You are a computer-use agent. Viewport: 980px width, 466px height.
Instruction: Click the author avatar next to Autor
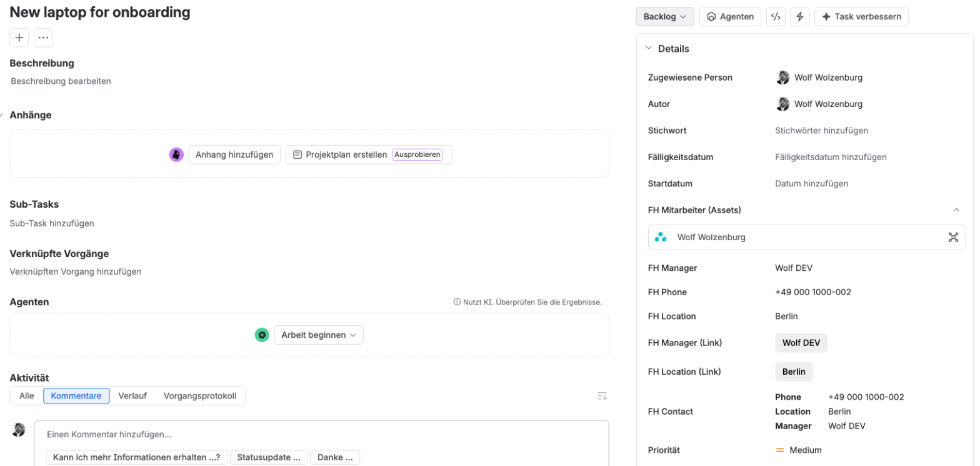pyautogui.click(x=782, y=104)
